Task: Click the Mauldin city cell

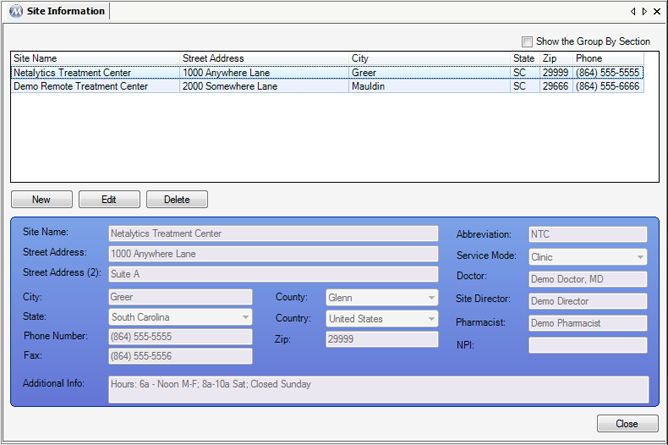Action: [429, 86]
